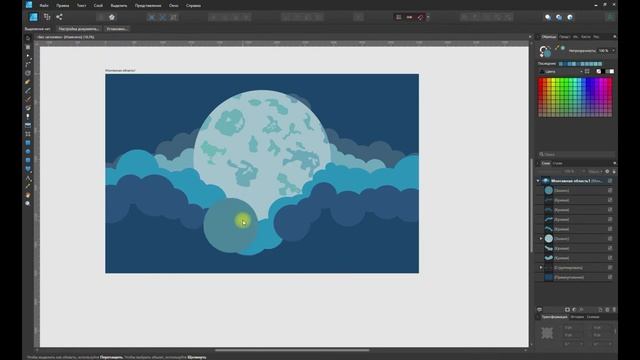Viewport: 640px width, 360px height.
Task: Open the Представление menu
Action: (x=148, y=6)
